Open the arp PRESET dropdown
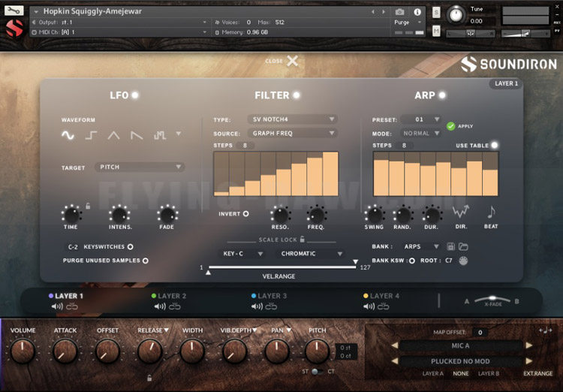Image resolution: width=563 pixels, height=392 pixels. coord(421,119)
